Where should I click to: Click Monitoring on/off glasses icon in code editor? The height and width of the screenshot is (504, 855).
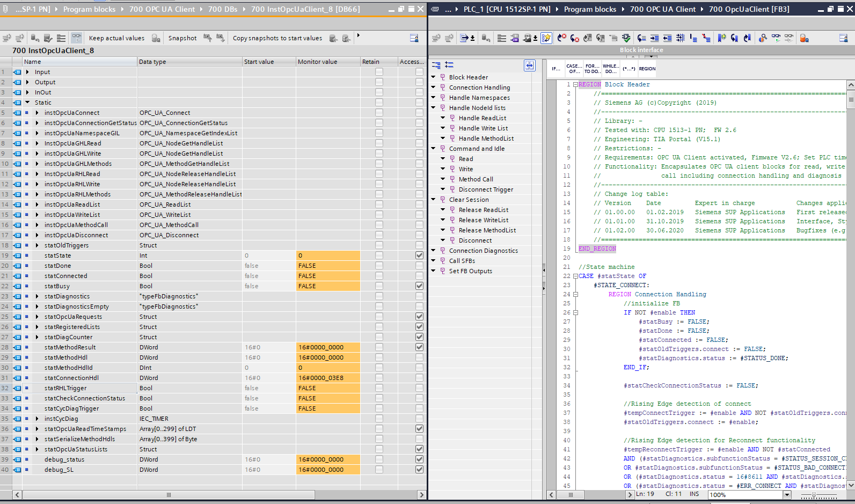click(776, 38)
